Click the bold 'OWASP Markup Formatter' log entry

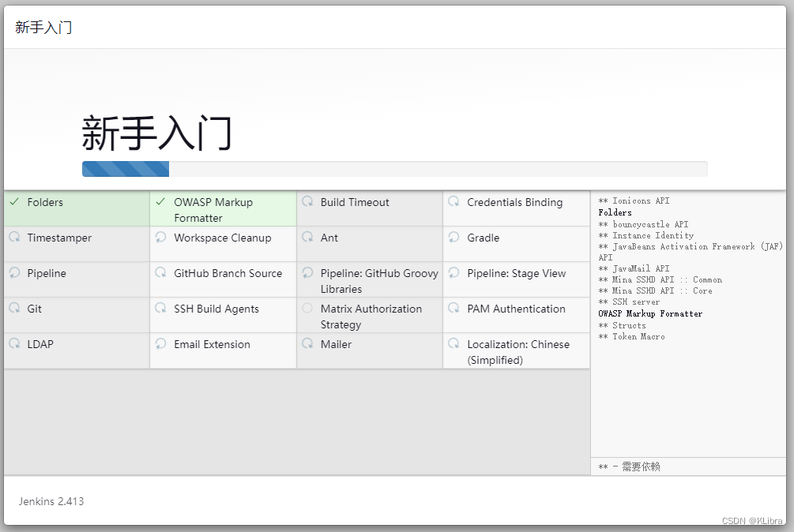[x=650, y=313]
